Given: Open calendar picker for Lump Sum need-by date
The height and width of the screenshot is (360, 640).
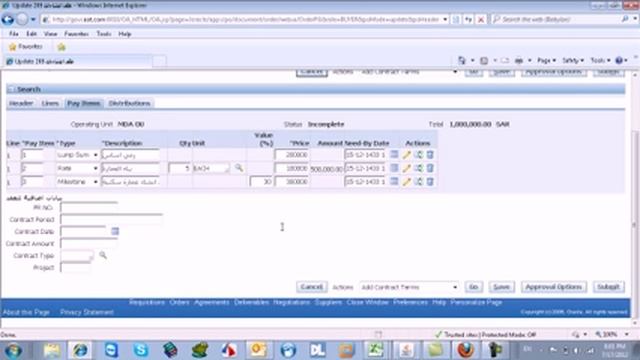Looking at the screenshot, I should tap(394, 154).
